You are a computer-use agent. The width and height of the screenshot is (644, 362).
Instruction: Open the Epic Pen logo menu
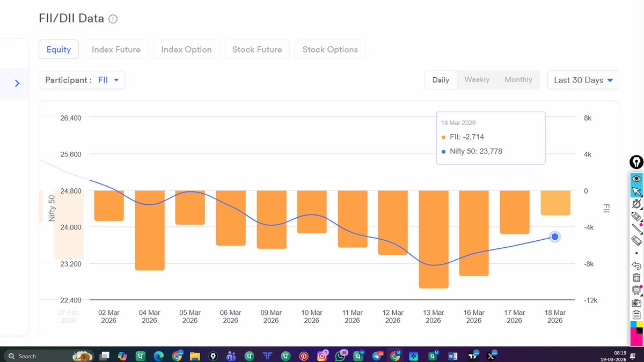pyautogui.click(x=636, y=162)
